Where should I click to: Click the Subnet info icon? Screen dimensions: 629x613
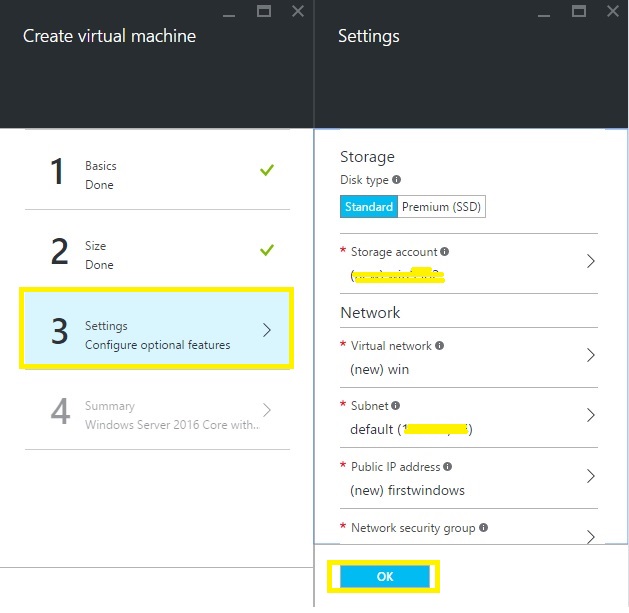[396, 406]
